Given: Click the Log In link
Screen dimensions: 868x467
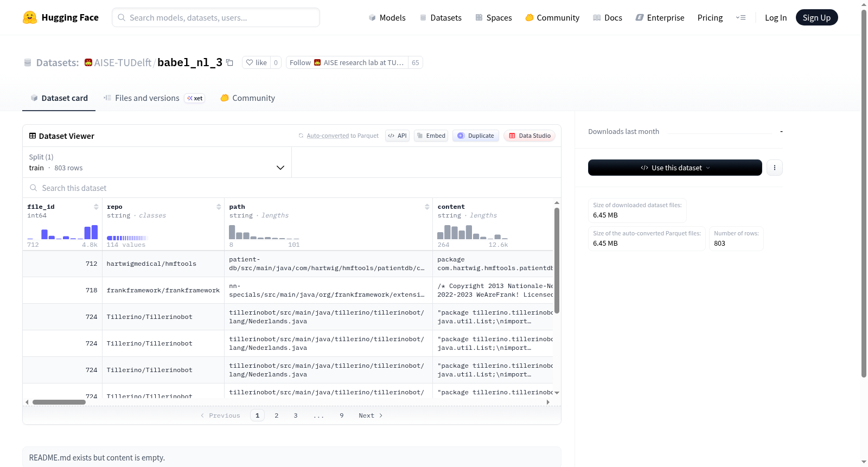Looking at the screenshot, I should 776,17.
